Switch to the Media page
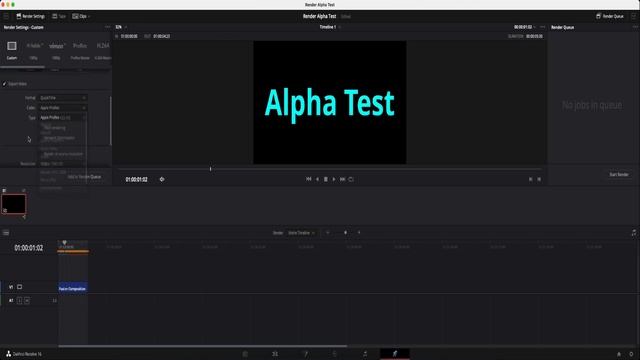The image size is (640, 360). 245,353
